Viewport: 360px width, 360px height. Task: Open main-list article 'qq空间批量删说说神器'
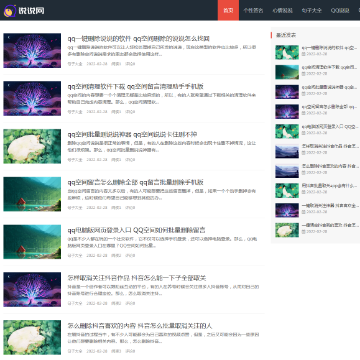pyautogui.click(x=132, y=134)
